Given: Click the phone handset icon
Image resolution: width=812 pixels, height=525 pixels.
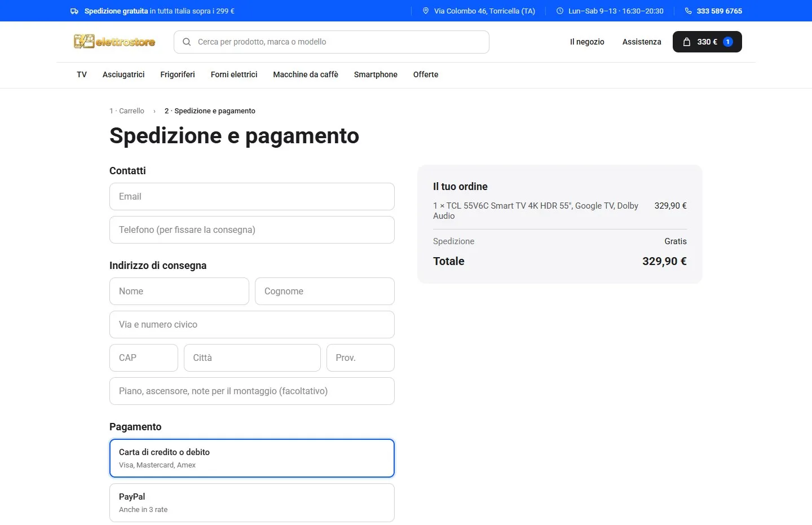Looking at the screenshot, I should 689,11.
